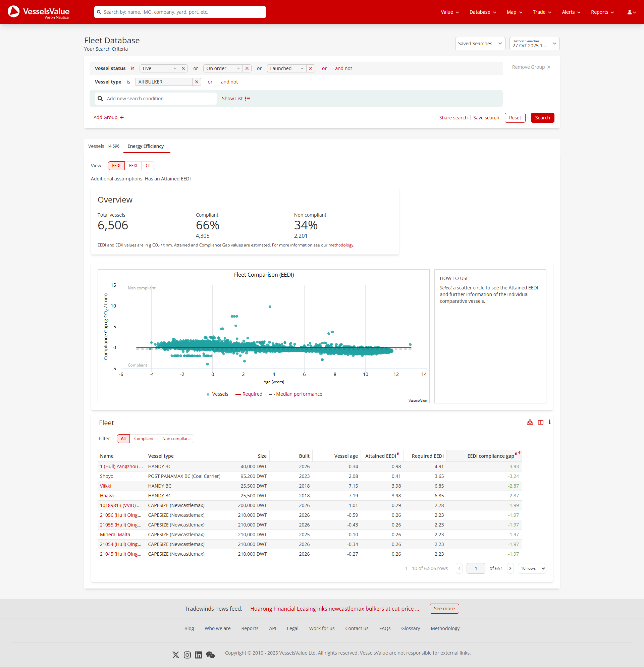The height and width of the screenshot is (667, 644).
Task: Click the VesselsValue logo
Action: point(39,12)
